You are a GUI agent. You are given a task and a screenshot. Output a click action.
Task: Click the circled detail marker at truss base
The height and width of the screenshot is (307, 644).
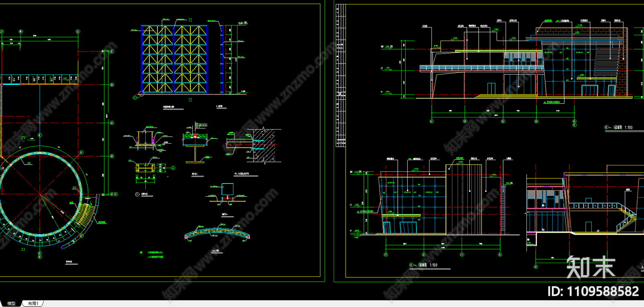141,94
